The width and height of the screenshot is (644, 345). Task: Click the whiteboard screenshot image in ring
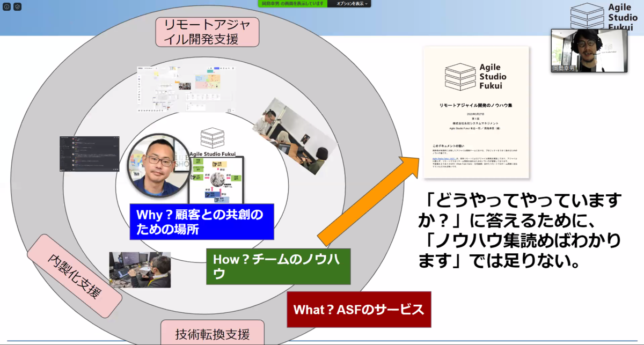[x=186, y=89]
